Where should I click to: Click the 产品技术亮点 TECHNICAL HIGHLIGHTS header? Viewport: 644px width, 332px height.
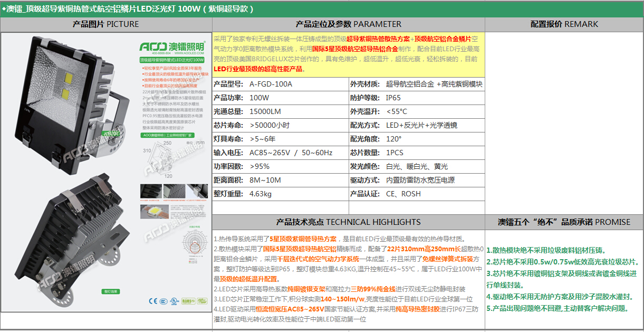349,222
